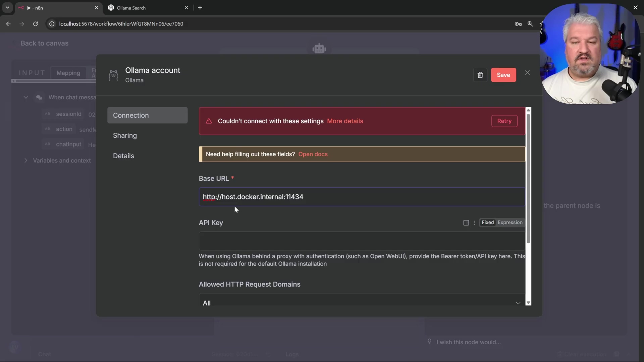Delete credential using the trash icon

point(480,75)
